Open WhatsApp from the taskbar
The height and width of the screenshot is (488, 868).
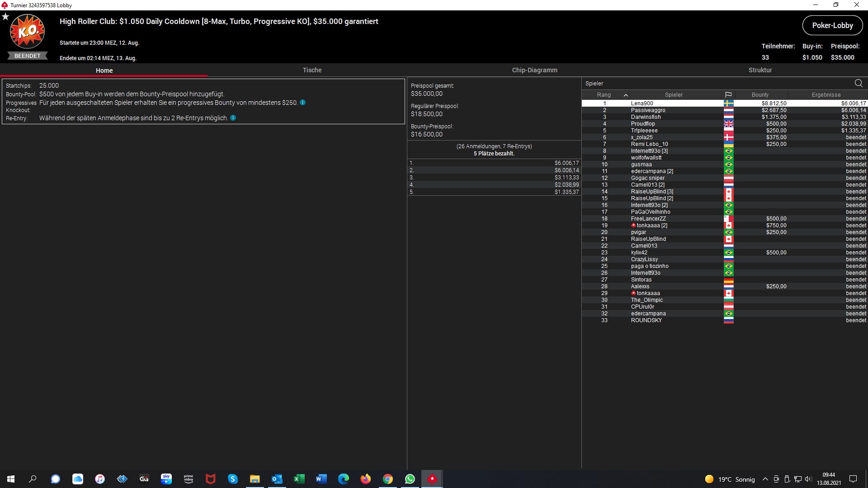[410, 479]
